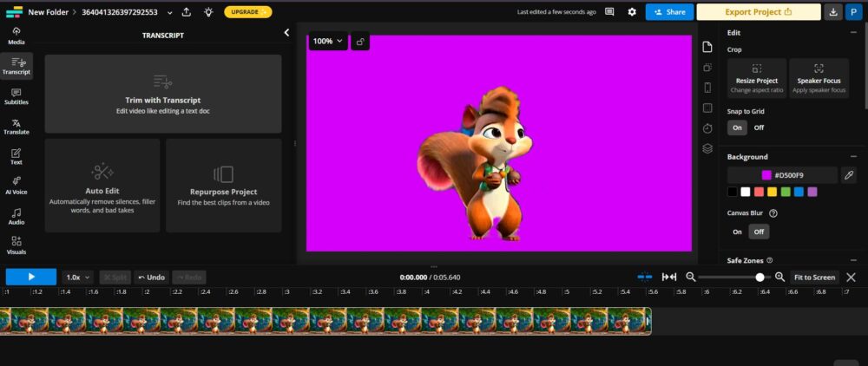Select the square canvas icon in right strip

(707, 108)
